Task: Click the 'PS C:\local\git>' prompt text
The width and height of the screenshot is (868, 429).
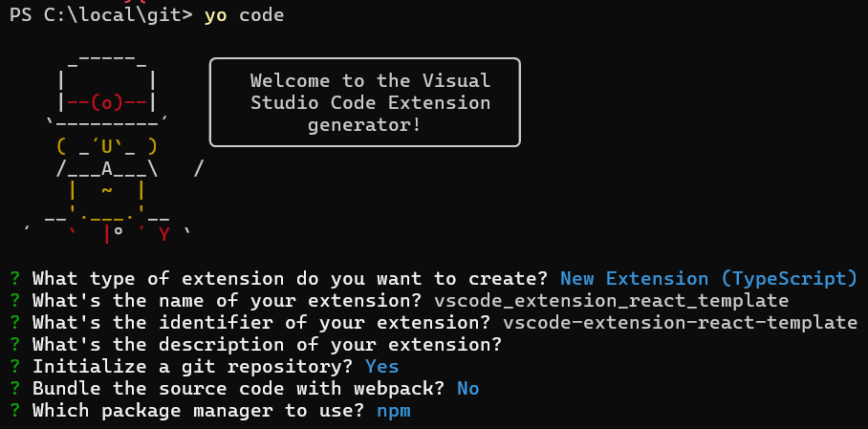Action: point(101,15)
